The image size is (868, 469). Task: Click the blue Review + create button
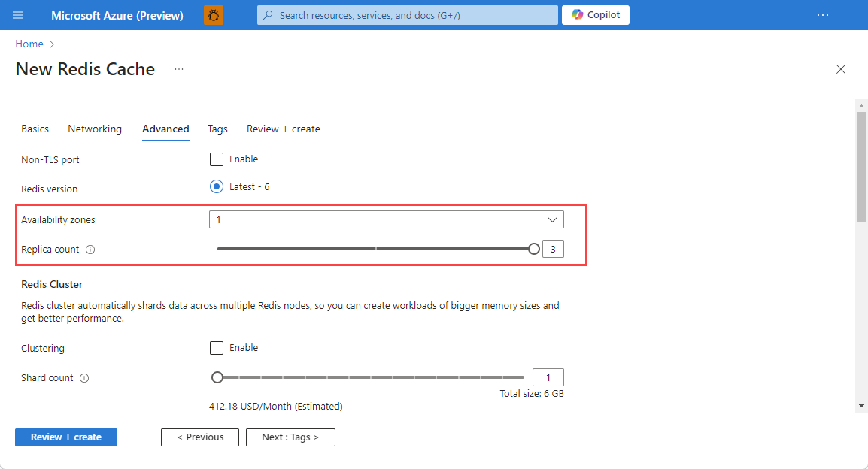click(66, 437)
